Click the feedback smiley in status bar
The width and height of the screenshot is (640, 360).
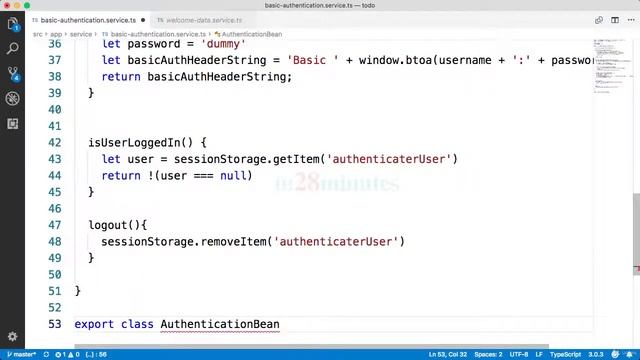tap(615, 354)
